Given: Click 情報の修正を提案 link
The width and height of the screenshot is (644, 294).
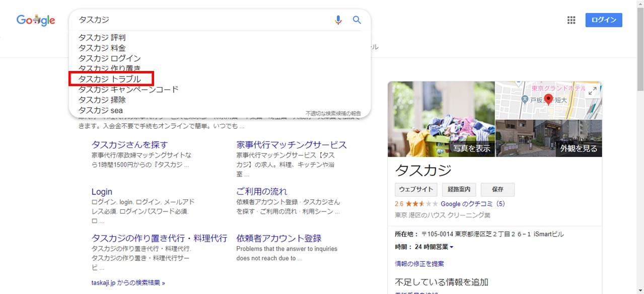Looking at the screenshot, I should [419, 264].
